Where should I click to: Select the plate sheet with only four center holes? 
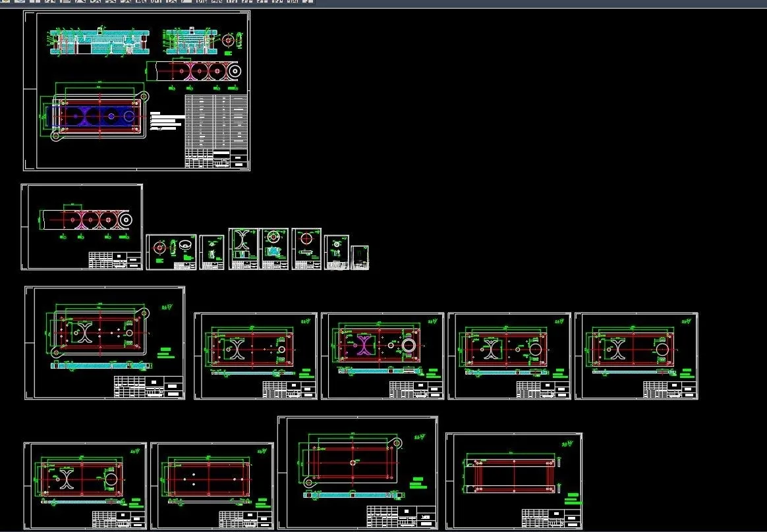pyautogui.click(x=212, y=486)
